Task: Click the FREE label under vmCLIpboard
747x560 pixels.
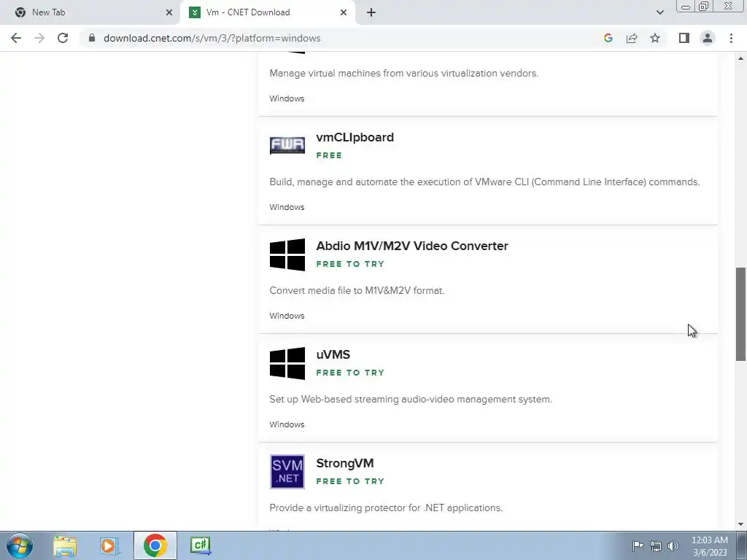Action: [x=329, y=155]
